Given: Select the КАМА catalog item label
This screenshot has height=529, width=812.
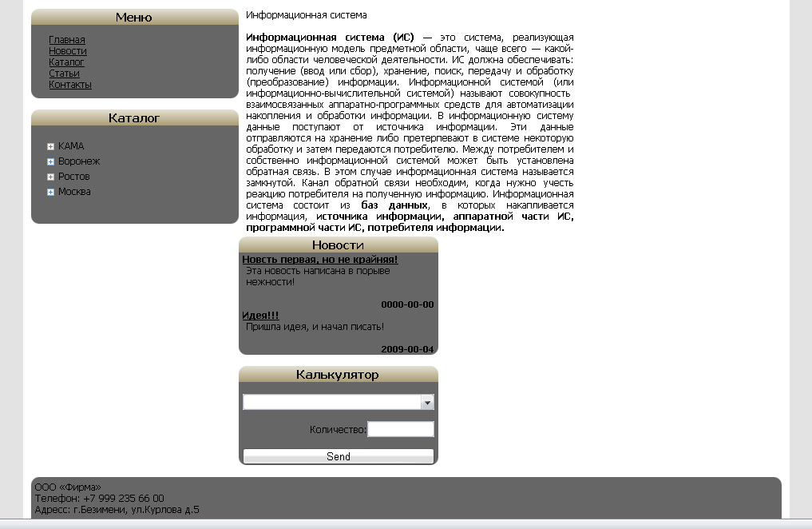Looking at the screenshot, I should tap(71, 146).
